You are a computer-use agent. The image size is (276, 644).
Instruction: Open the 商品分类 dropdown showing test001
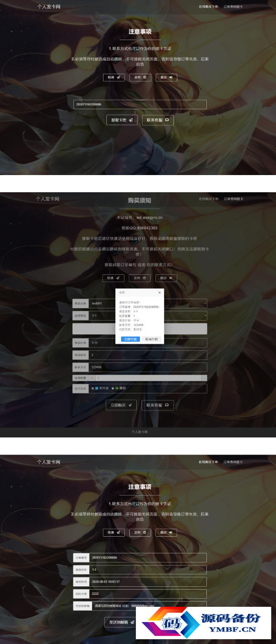point(148,303)
